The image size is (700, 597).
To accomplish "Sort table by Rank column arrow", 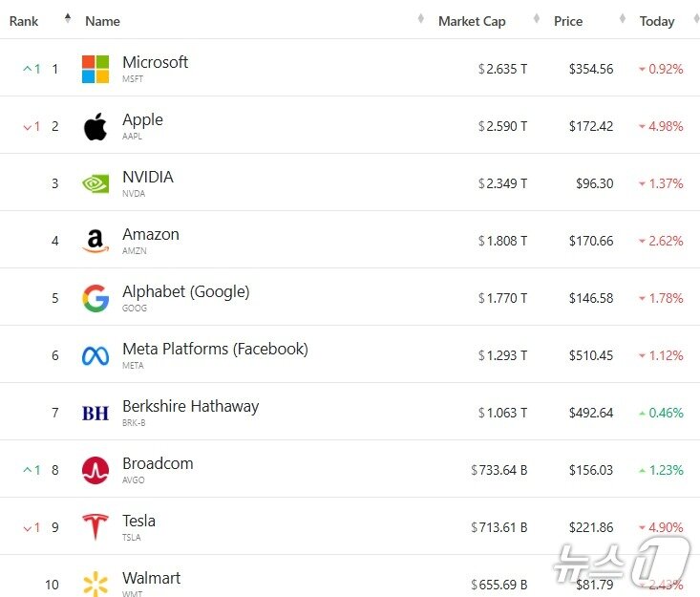I will 68,18.
